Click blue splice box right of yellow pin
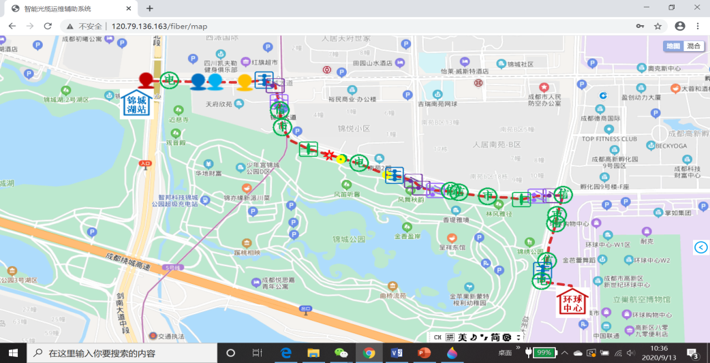The height and width of the screenshot is (363, 710). point(263,80)
